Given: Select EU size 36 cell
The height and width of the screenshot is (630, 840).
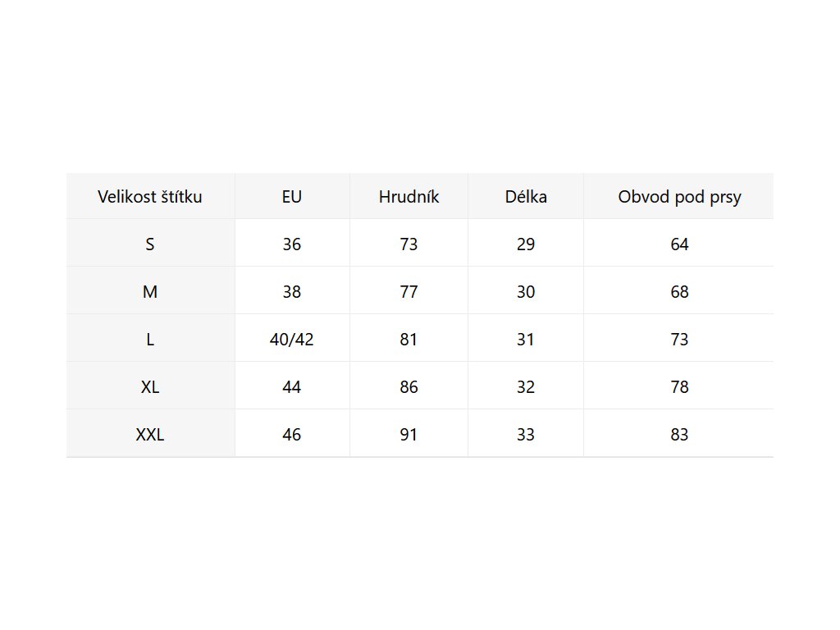Looking at the screenshot, I should click(x=291, y=244).
